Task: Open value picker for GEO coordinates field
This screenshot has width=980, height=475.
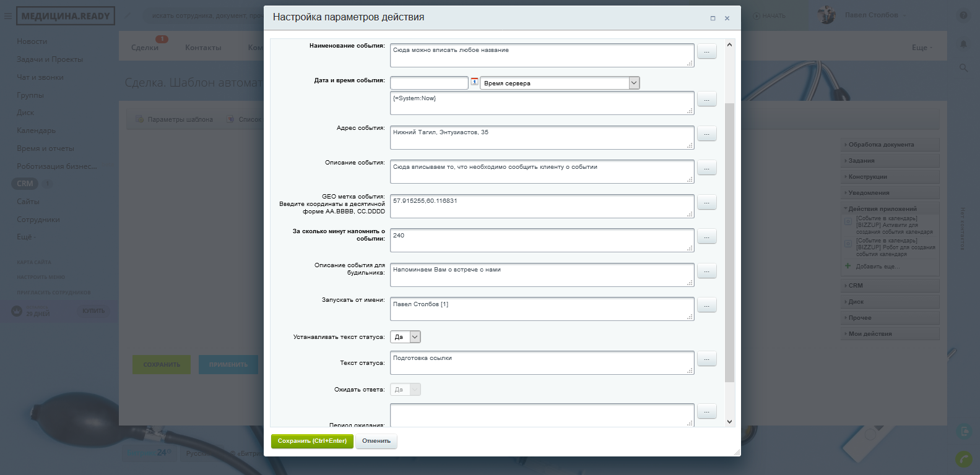Action: 706,203
